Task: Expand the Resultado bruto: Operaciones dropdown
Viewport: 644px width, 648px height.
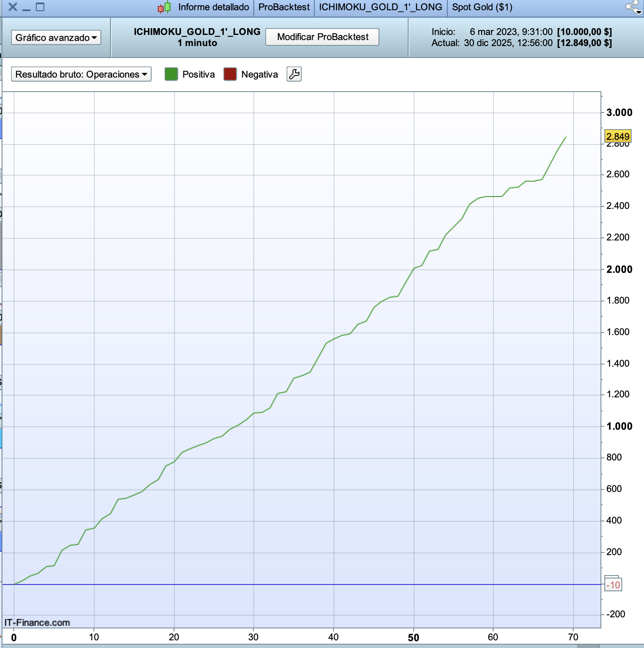Action: 81,74
